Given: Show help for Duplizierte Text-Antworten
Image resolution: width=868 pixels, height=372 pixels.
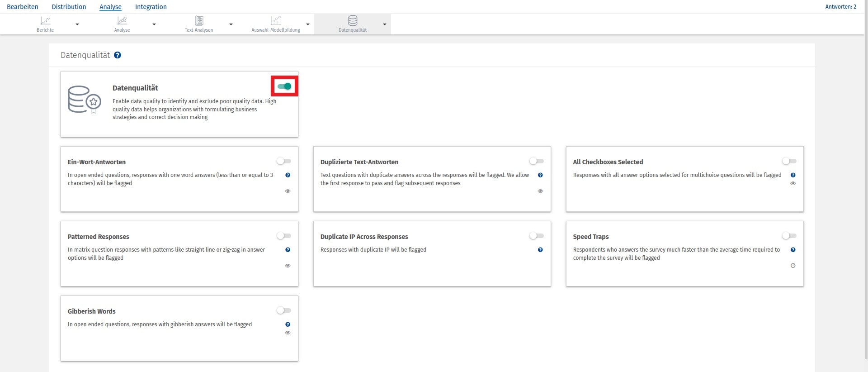Looking at the screenshot, I should click(x=540, y=175).
